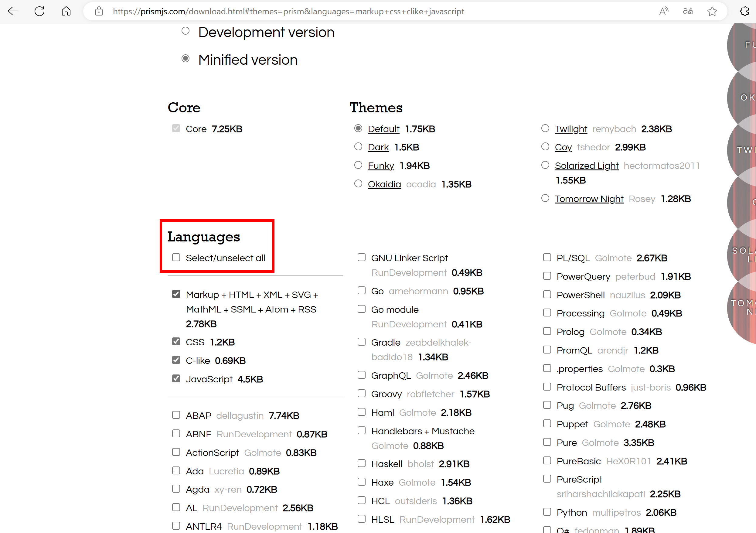
Task: Click the browser back arrow
Action: (12, 12)
